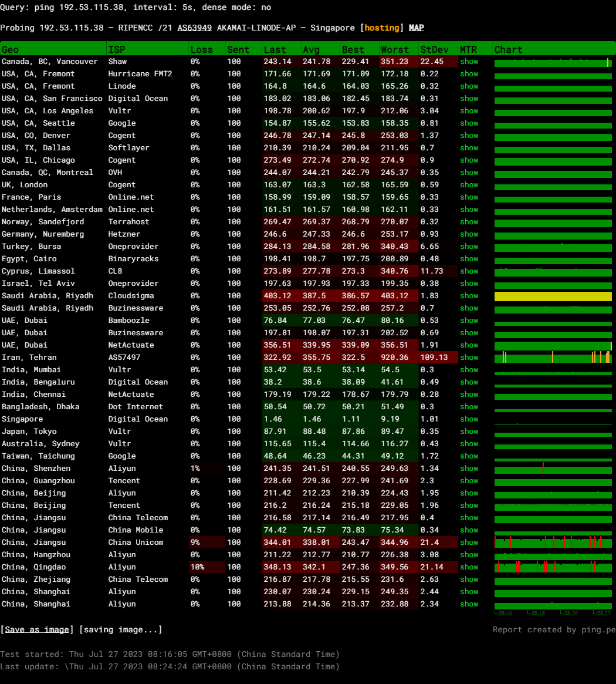Click the China Unicom Jiangsu chart
This screenshot has height=684, width=616.
click(x=553, y=543)
